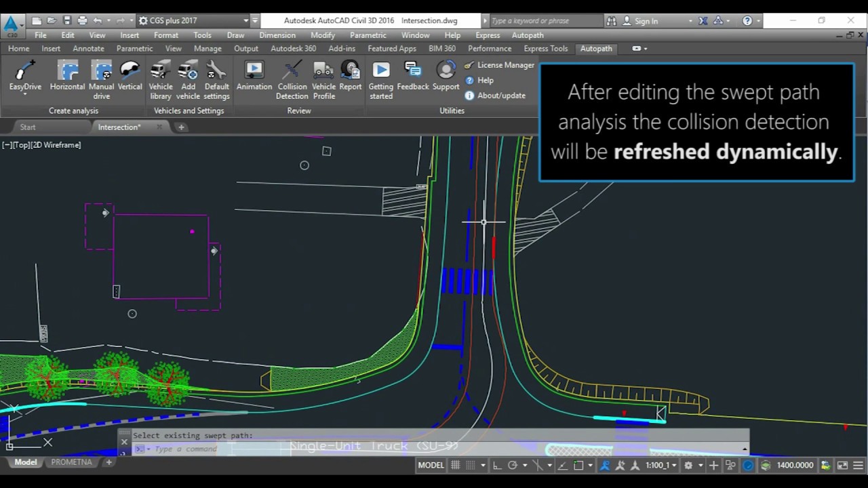The width and height of the screenshot is (868, 488).
Task: Toggle snap mode in status bar
Action: (x=471, y=466)
